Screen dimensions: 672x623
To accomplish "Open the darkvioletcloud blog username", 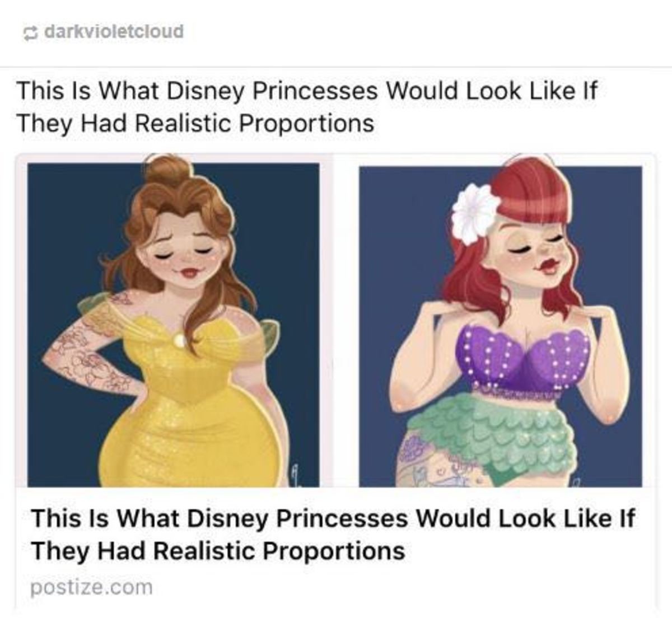I will 113,32.
